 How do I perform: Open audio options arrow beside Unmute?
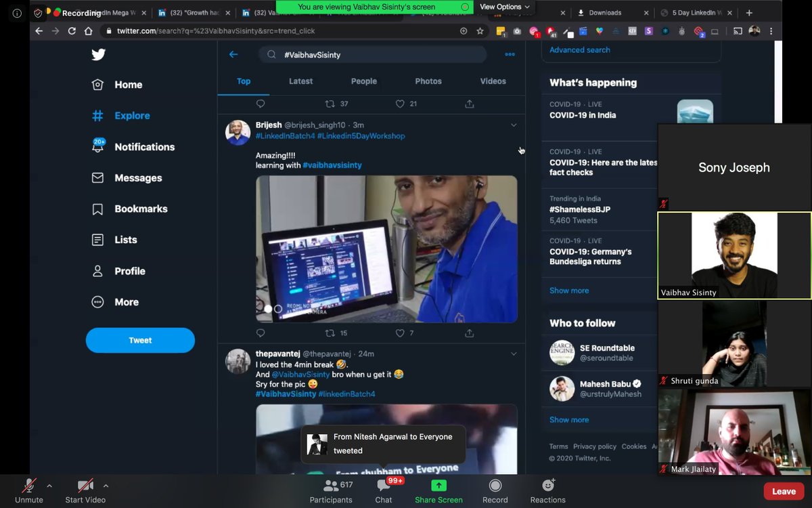click(x=49, y=485)
